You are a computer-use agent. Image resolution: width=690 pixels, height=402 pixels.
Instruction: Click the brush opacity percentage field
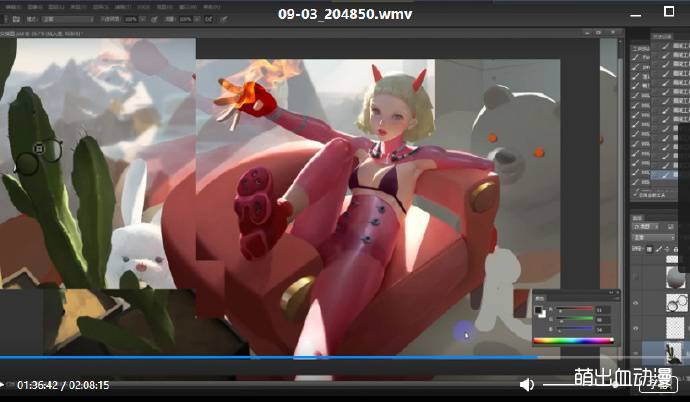[131, 19]
